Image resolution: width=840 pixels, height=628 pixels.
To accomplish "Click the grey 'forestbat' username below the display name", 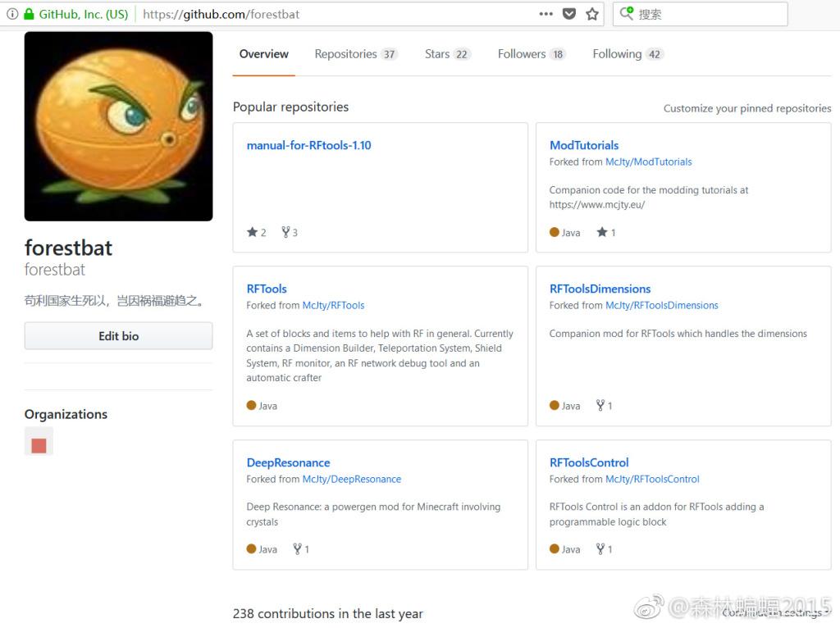I will tap(55, 270).
